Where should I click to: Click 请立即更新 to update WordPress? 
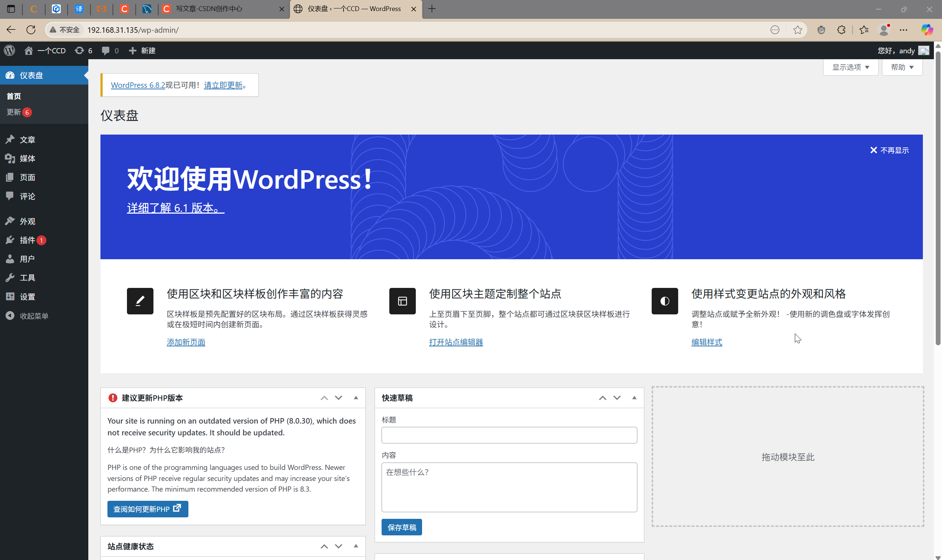[x=223, y=85]
